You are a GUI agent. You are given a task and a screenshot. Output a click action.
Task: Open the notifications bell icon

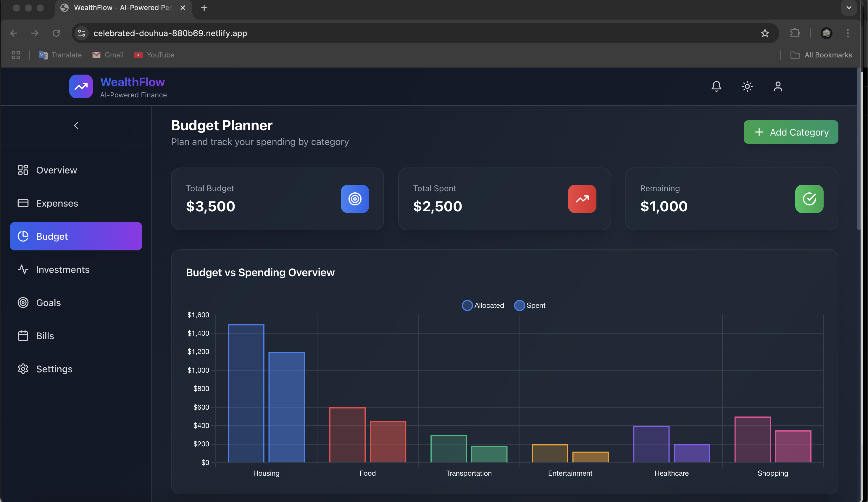pos(716,86)
